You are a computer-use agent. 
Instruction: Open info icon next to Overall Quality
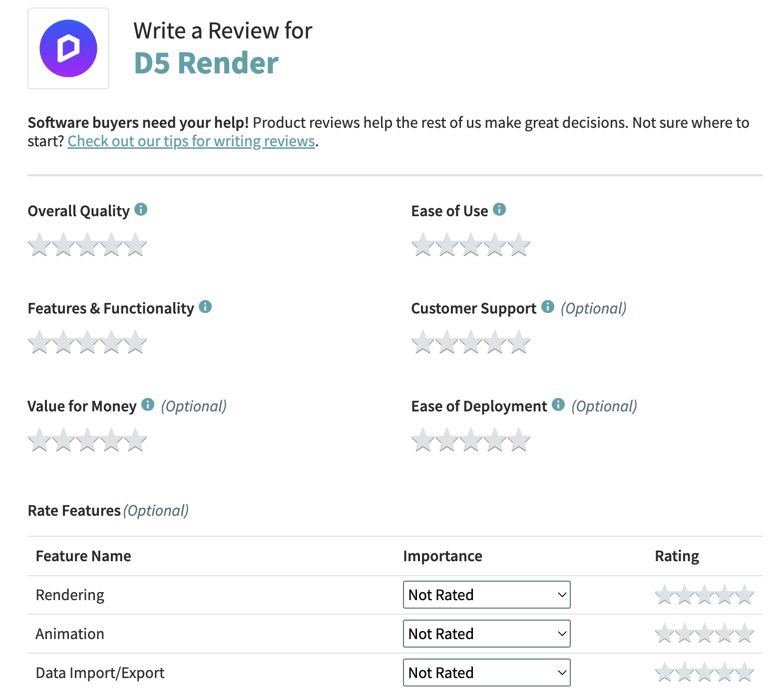[x=141, y=209]
